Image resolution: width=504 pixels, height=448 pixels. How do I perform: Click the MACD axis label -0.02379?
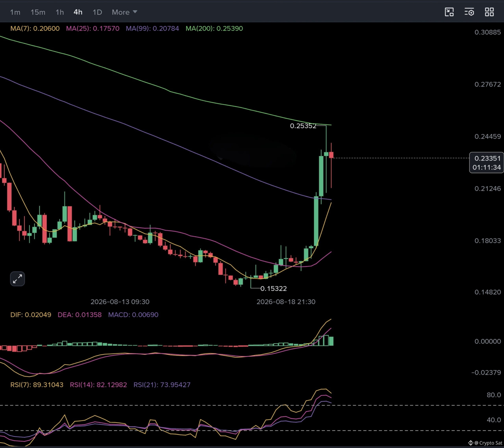(486, 372)
